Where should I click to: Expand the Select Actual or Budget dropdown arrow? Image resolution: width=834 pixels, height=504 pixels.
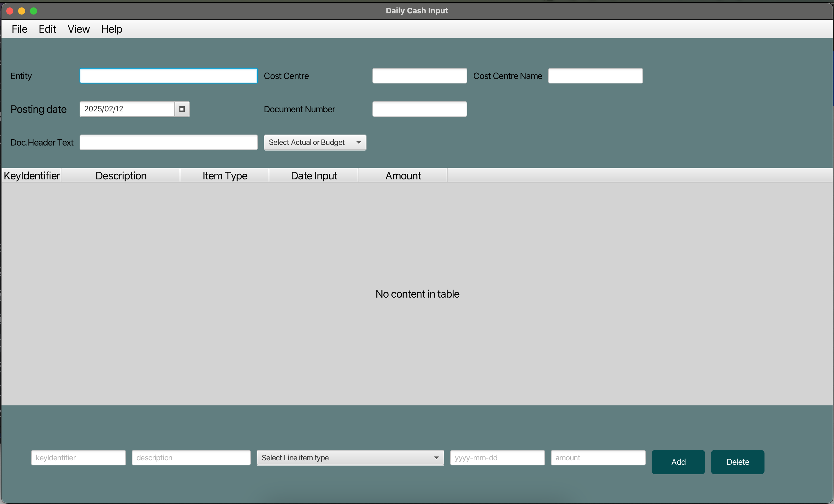coord(358,143)
